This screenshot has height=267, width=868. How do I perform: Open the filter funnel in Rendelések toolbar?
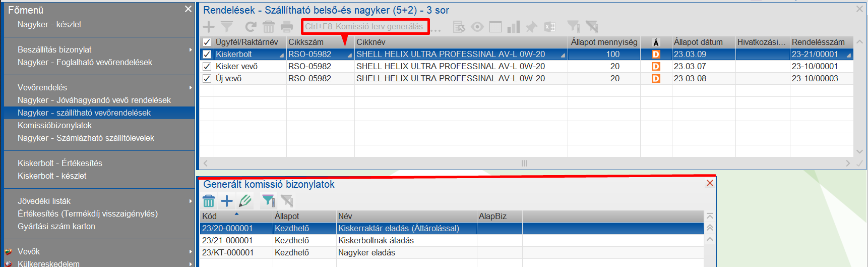[227, 27]
